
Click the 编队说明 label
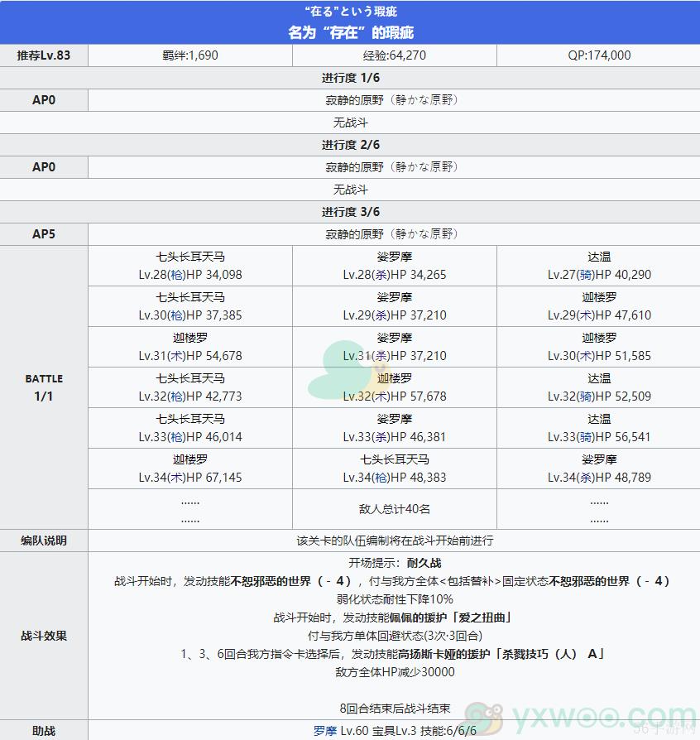pyautogui.click(x=44, y=541)
